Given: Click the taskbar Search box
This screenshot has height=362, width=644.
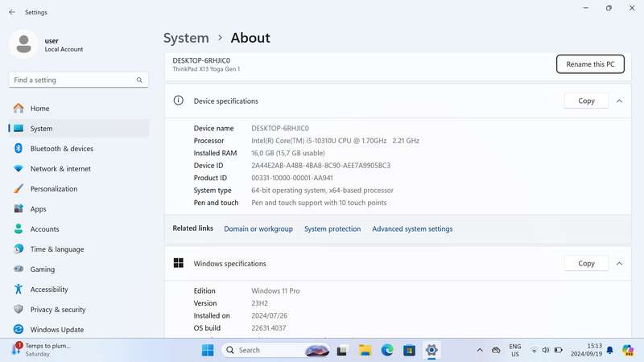Looking at the screenshot, I should [276, 350].
